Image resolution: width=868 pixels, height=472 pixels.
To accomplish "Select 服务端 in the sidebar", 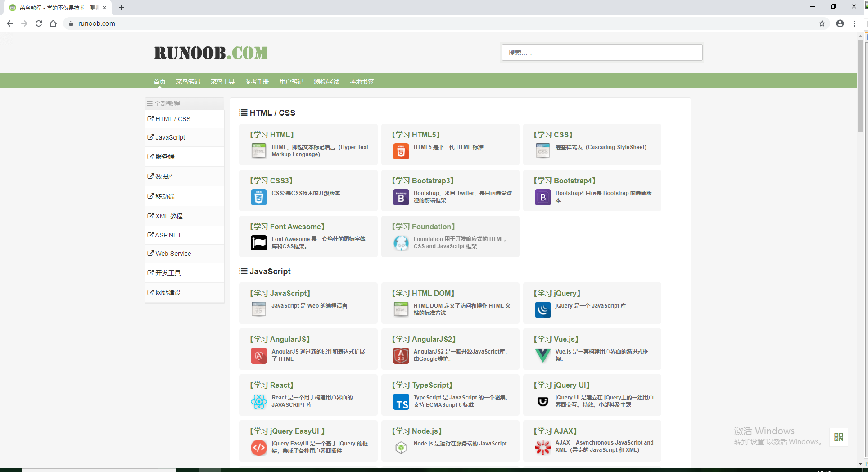I will tap(185, 157).
